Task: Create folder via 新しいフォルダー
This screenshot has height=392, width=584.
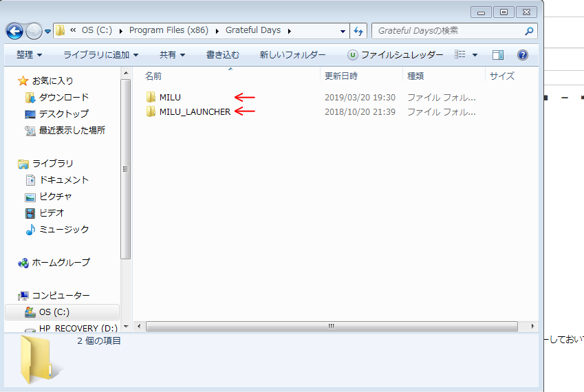Action: pos(292,55)
